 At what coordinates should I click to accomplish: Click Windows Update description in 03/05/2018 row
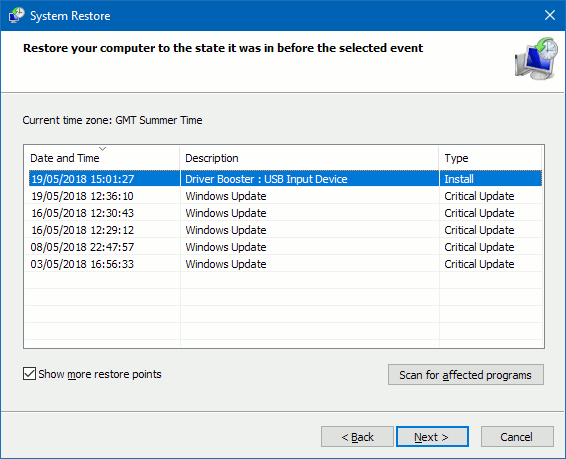[x=226, y=264]
